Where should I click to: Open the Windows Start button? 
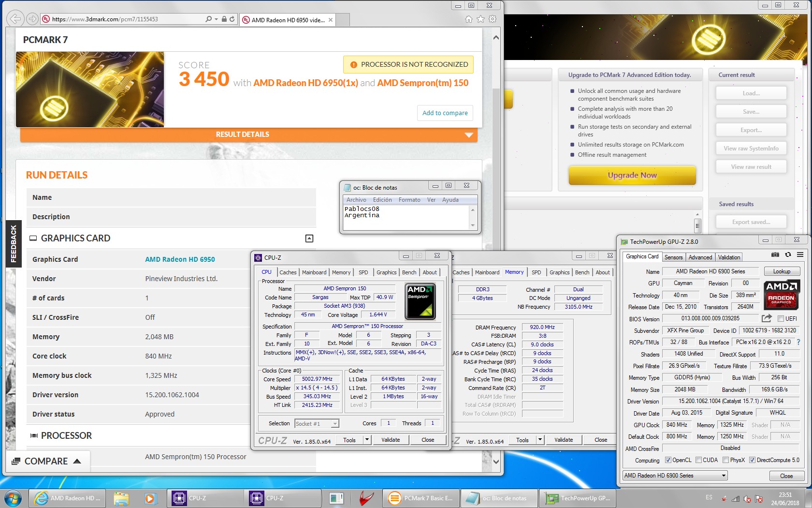click(x=13, y=498)
